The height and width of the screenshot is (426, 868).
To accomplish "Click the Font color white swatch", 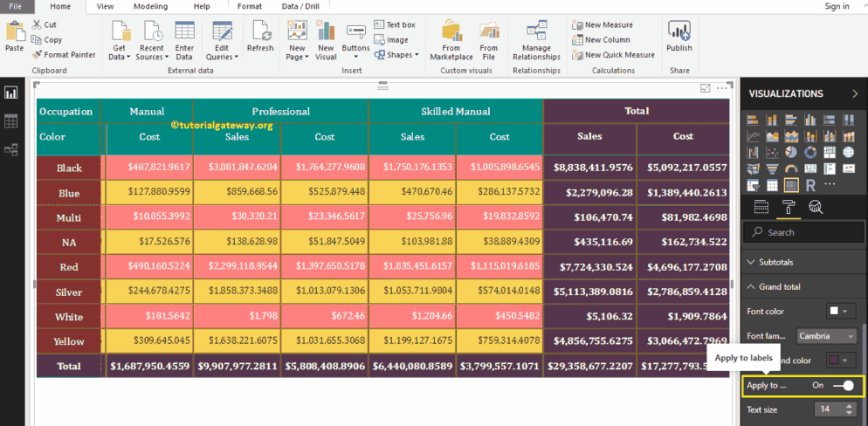I will point(835,311).
